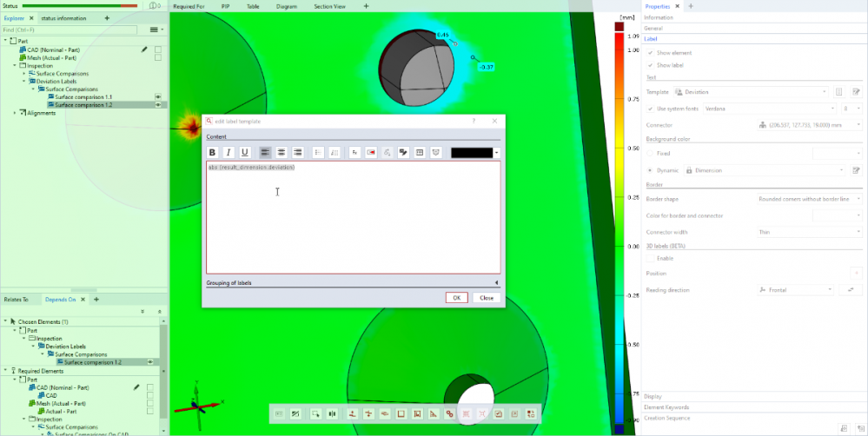Click the triangle angle tool in bottom toolbar
868x436 pixels.
(434, 413)
